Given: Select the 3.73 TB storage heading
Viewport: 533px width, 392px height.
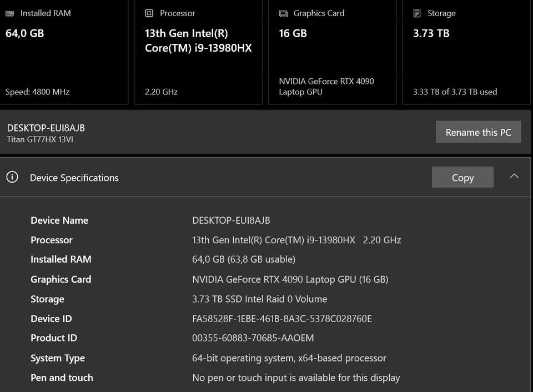Looking at the screenshot, I should coord(431,33).
